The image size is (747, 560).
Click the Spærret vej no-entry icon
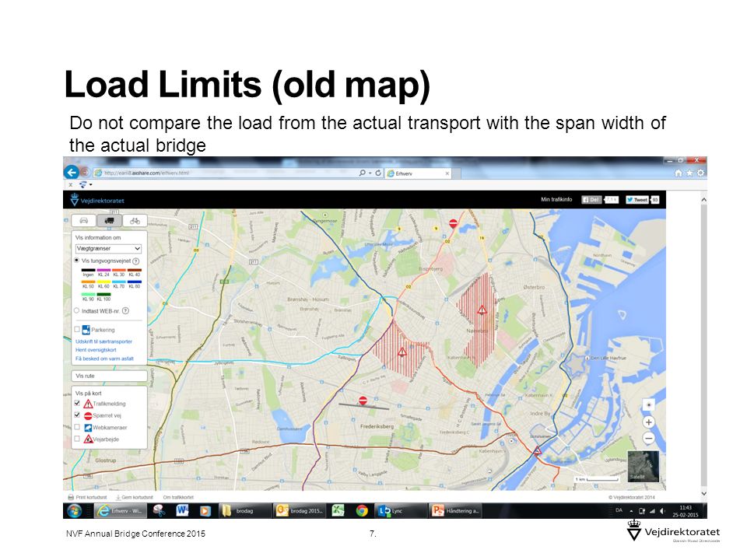[x=88, y=415]
